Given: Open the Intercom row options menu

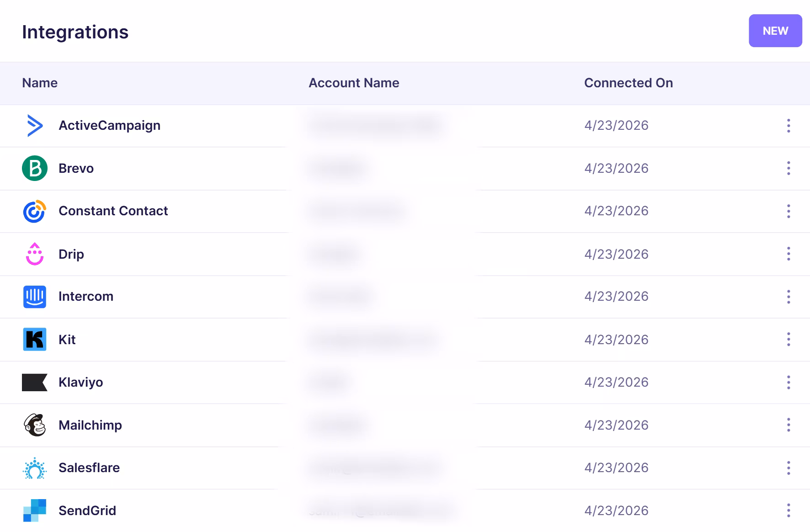Looking at the screenshot, I should (789, 297).
